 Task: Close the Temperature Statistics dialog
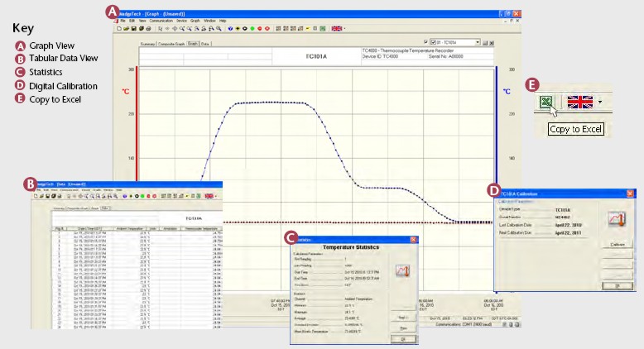coord(413,240)
